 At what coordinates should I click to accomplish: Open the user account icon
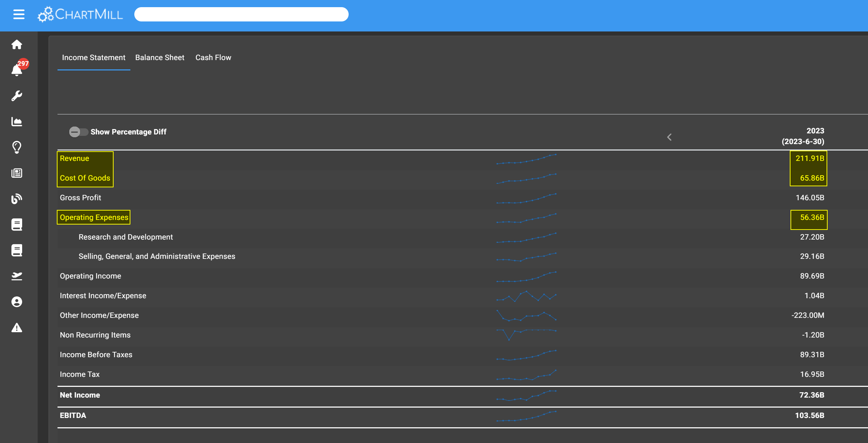(17, 302)
